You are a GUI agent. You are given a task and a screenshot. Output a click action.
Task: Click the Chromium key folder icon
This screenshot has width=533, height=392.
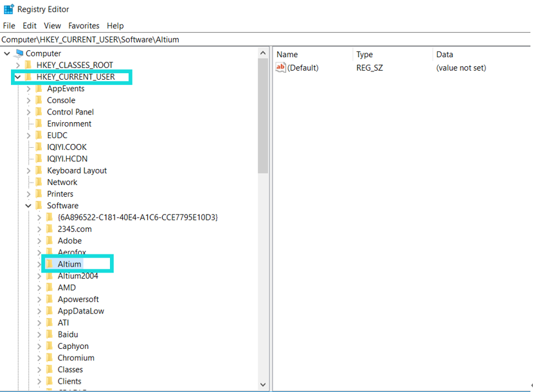click(50, 358)
